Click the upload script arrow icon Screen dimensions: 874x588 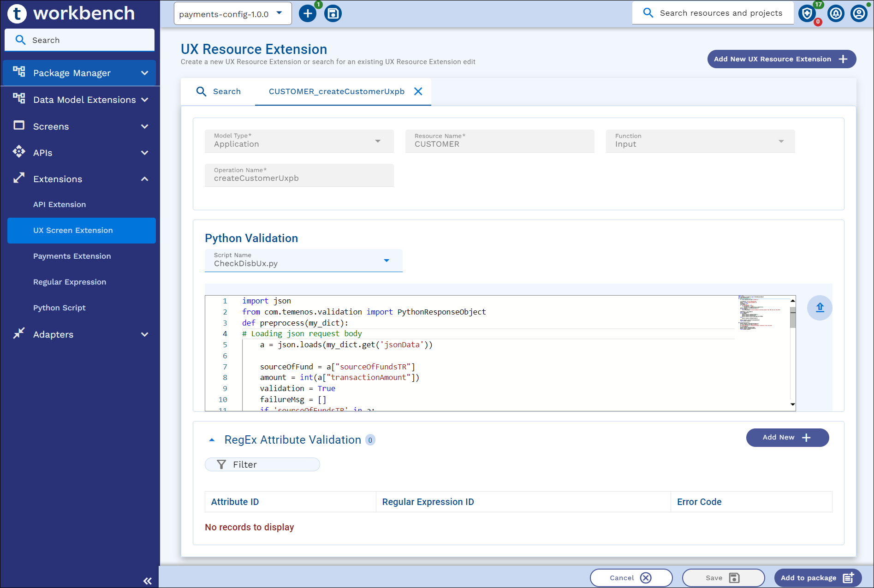point(820,308)
